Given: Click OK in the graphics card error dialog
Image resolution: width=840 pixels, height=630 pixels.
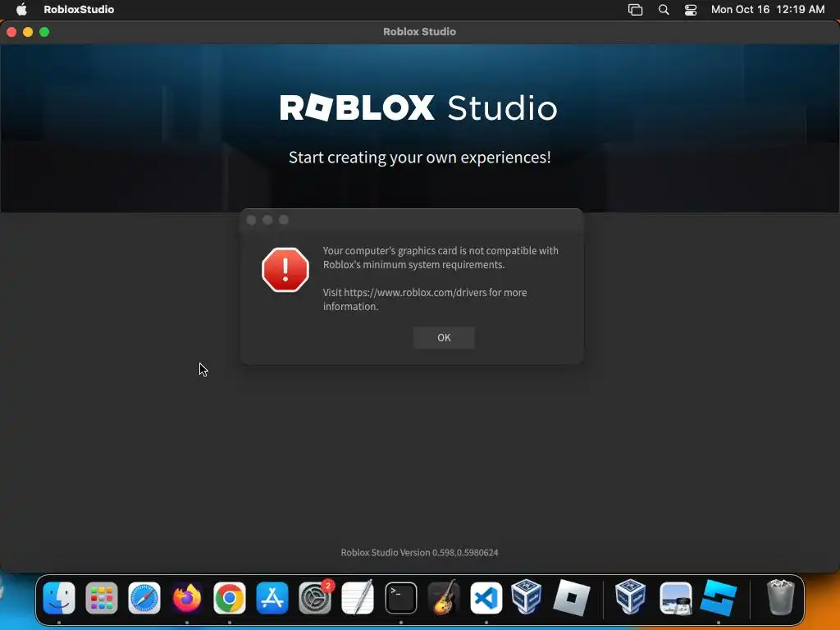Looking at the screenshot, I should click(444, 337).
